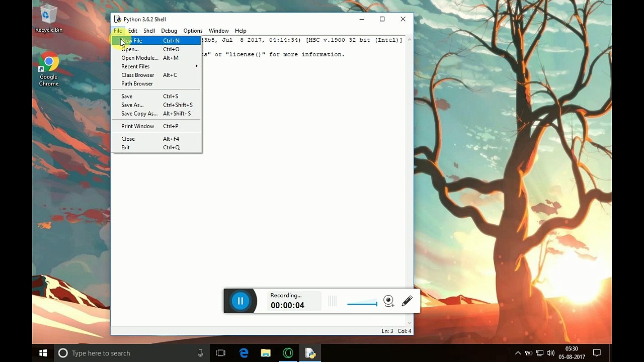Image resolution: width=644 pixels, height=362 pixels.
Task: Open the Windows Start menu
Action: (x=43, y=353)
